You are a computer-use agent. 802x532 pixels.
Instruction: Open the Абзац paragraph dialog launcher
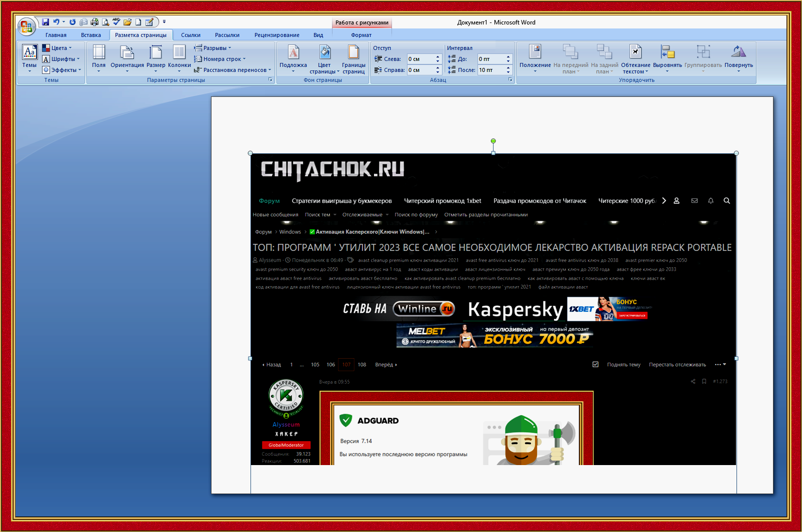point(510,80)
